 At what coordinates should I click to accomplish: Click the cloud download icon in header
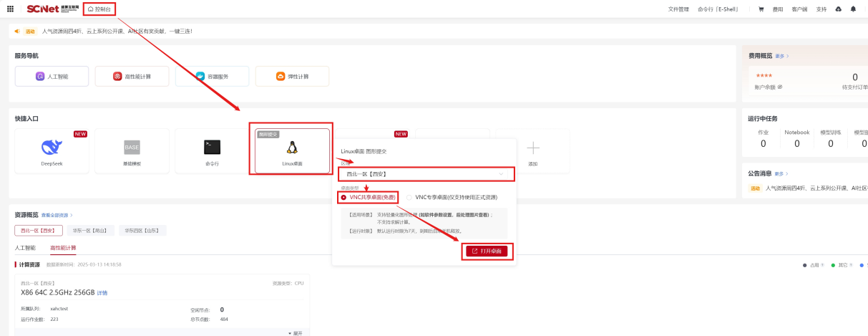(839, 9)
